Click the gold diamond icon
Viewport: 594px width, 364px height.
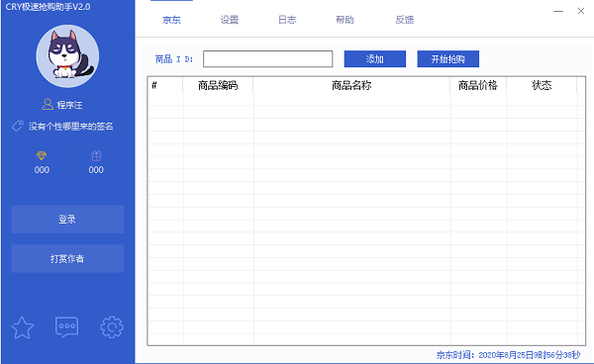point(42,155)
